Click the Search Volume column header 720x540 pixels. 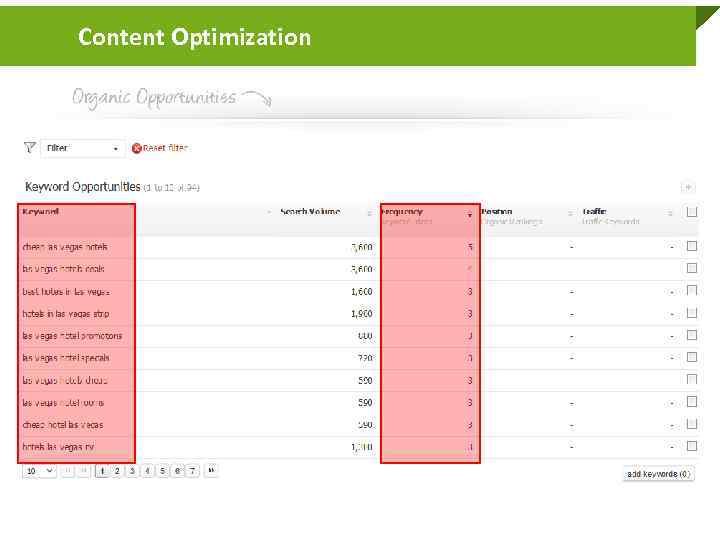(310, 212)
